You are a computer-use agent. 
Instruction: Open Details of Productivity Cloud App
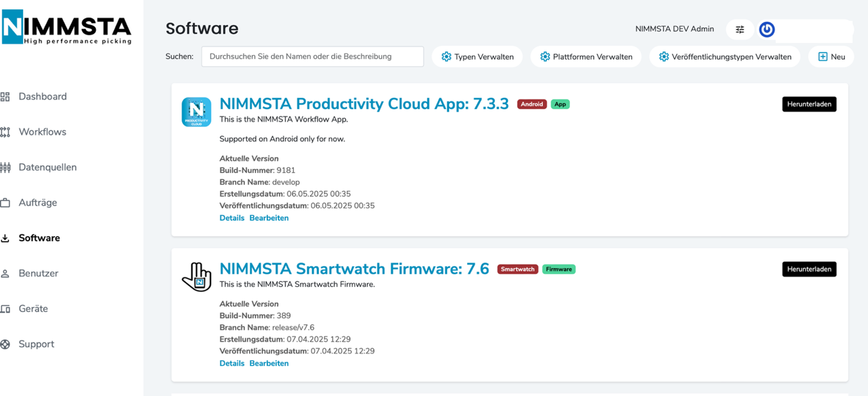pos(232,218)
